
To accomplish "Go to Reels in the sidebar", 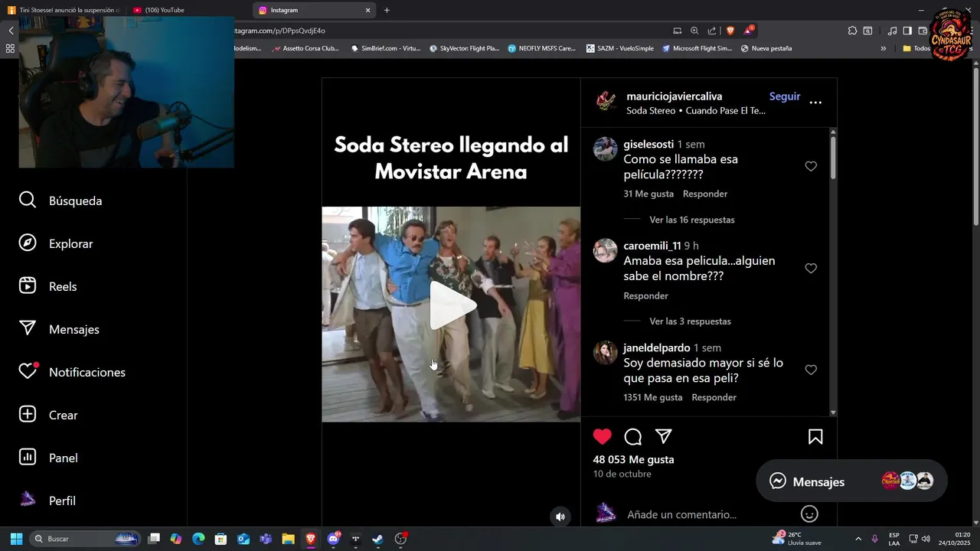I will [x=47, y=286].
